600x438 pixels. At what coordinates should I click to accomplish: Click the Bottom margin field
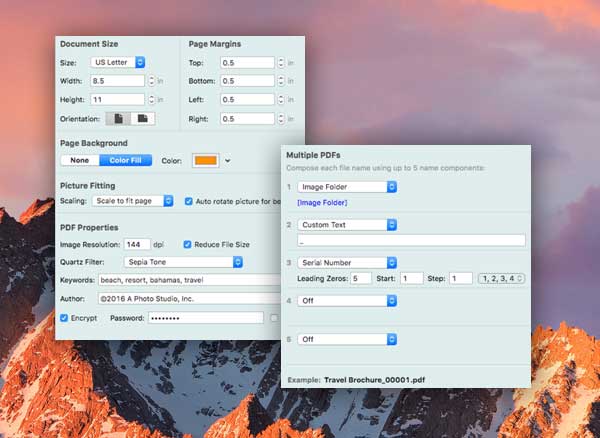coord(247,81)
